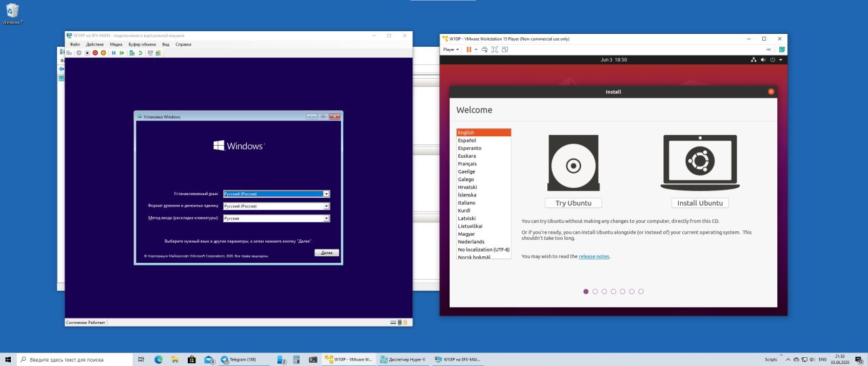Click Send Ctrl+Alt+Del icon in VMware Player
Image resolution: width=868 pixels, height=366 pixels.
point(486,49)
